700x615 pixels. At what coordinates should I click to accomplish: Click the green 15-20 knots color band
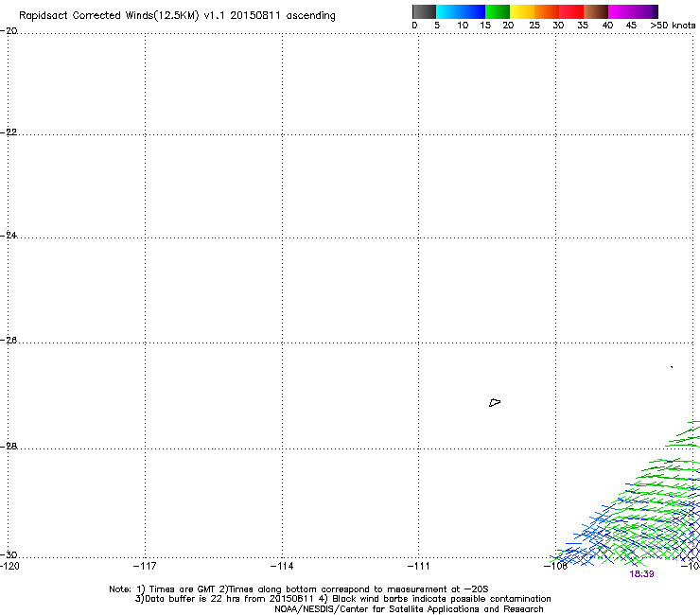(498, 11)
